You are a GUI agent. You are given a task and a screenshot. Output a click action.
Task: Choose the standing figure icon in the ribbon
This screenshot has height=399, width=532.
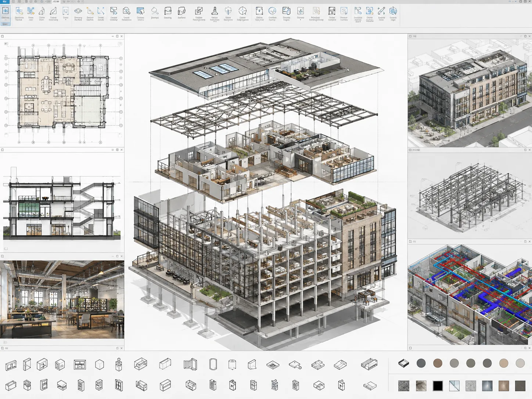tap(215, 11)
